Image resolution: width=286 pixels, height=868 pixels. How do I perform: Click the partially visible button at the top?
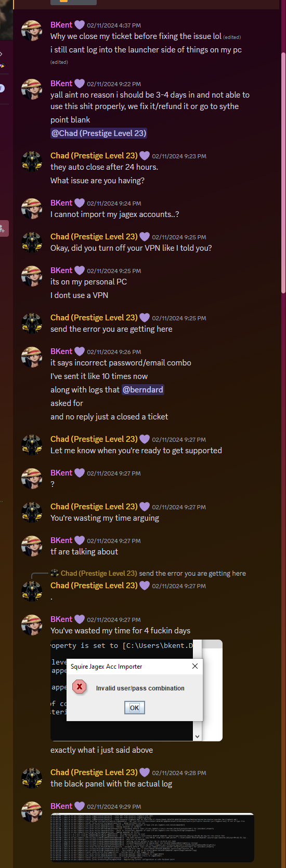[x=73, y=2]
